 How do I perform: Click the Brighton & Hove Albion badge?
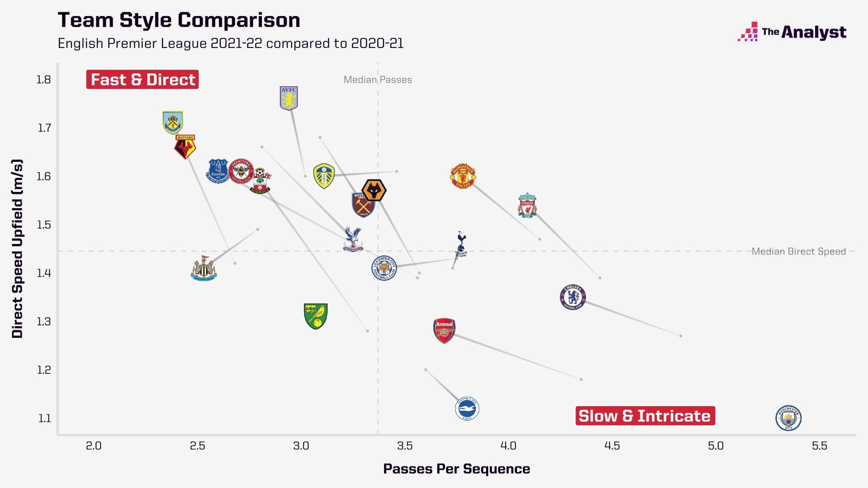[x=467, y=409]
